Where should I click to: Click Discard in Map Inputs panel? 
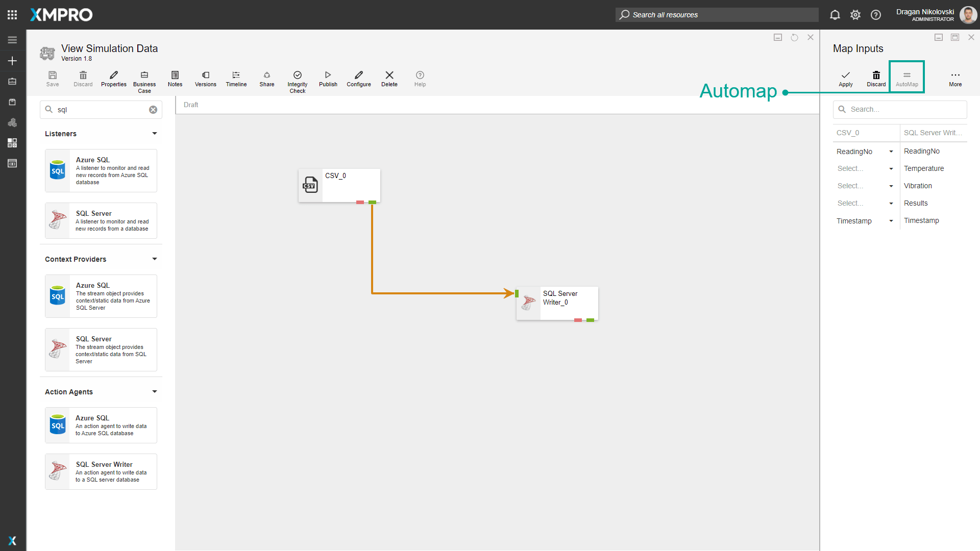click(876, 79)
